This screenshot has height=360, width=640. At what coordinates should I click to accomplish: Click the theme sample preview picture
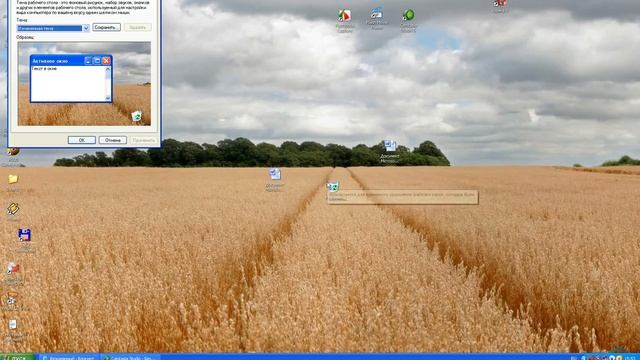click(x=84, y=83)
